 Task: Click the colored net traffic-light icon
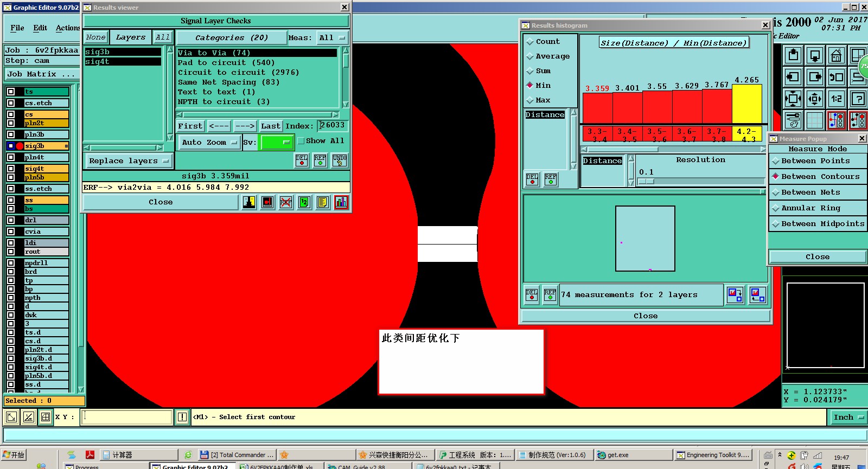[836, 120]
